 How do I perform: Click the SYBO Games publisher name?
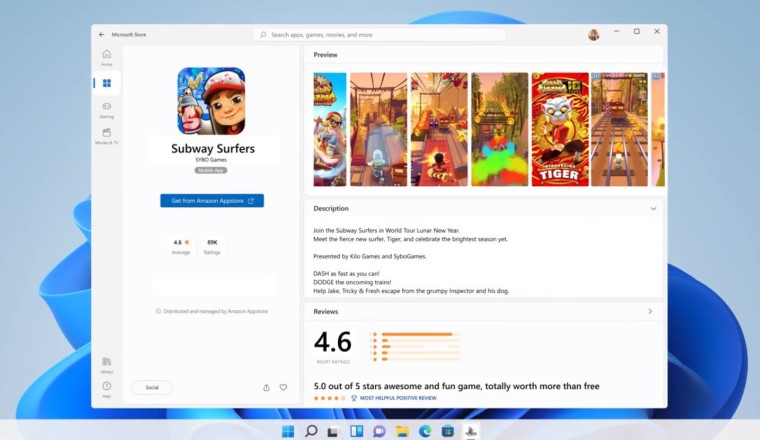tap(211, 160)
